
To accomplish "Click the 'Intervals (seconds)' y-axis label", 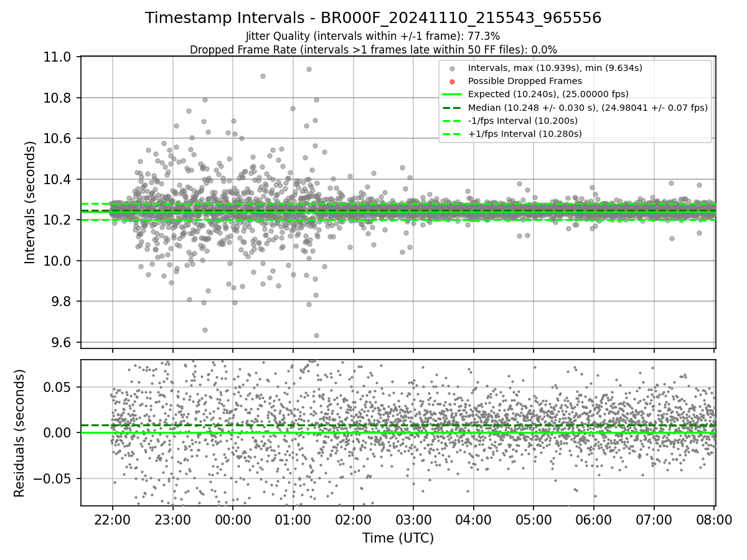I will coord(31,202).
